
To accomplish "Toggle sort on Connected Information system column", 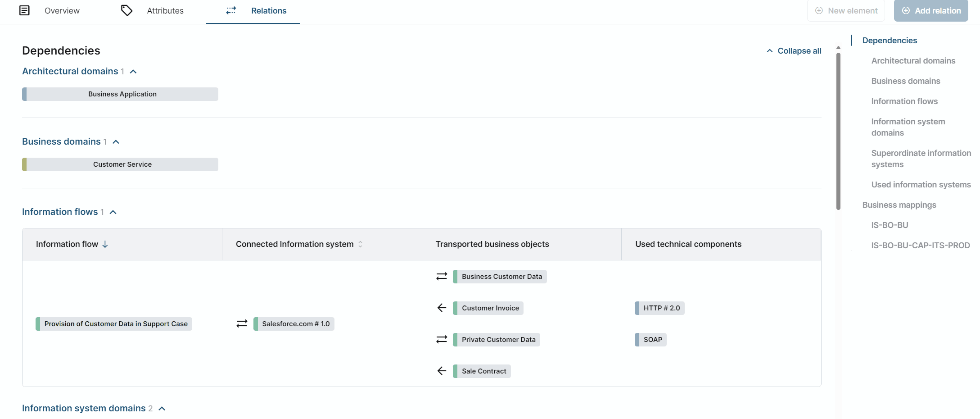I will (x=360, y=244).
